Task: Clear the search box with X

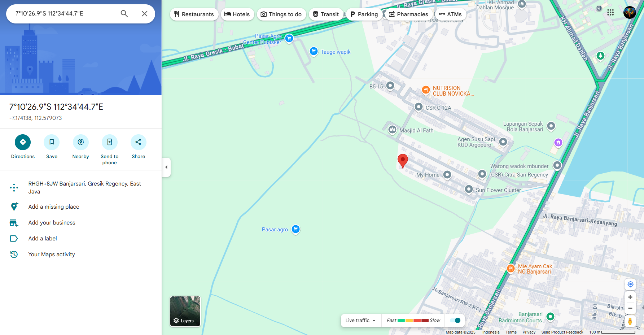Action: tap(144, 14)
